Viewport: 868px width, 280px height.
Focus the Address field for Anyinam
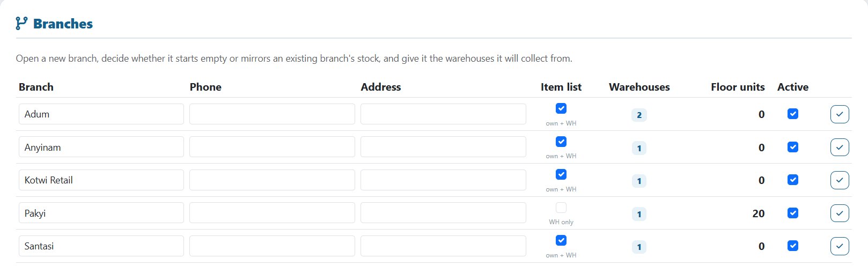[x=443, y=147]
